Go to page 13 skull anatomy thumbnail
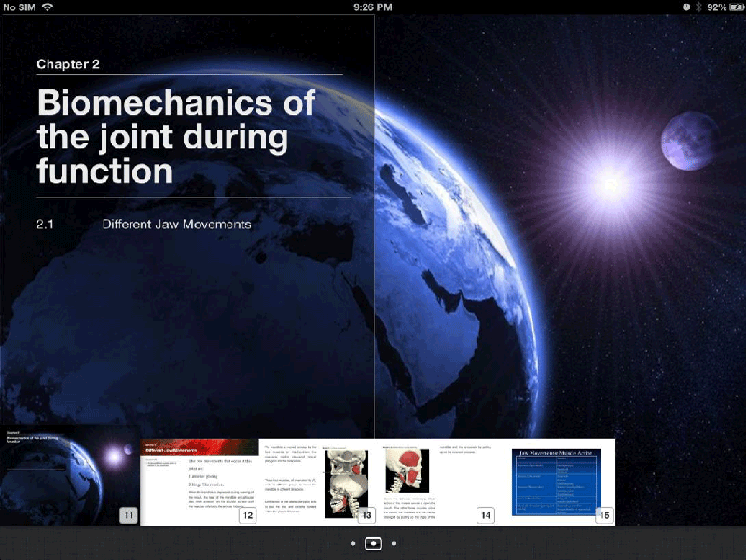Image resolution: width=746 pixels, height=560 pixels. pyautogui.click(x=318, y=483)
